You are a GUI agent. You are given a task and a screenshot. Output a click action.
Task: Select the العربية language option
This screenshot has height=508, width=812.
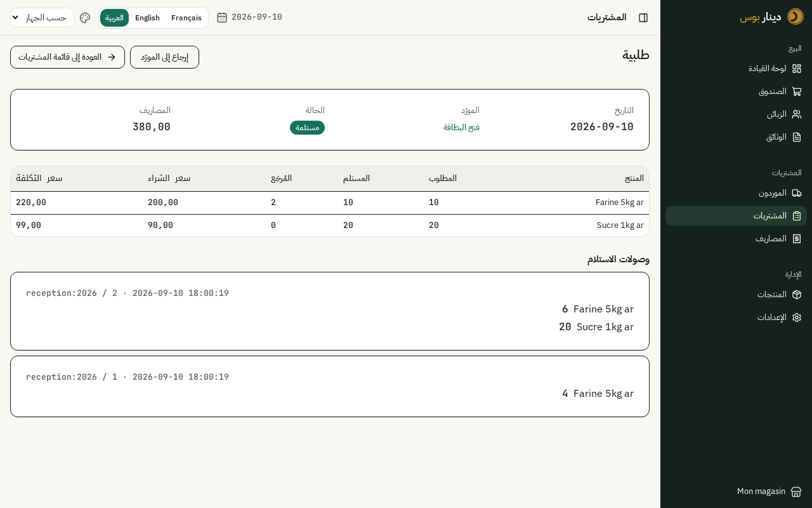click(114, 18)
